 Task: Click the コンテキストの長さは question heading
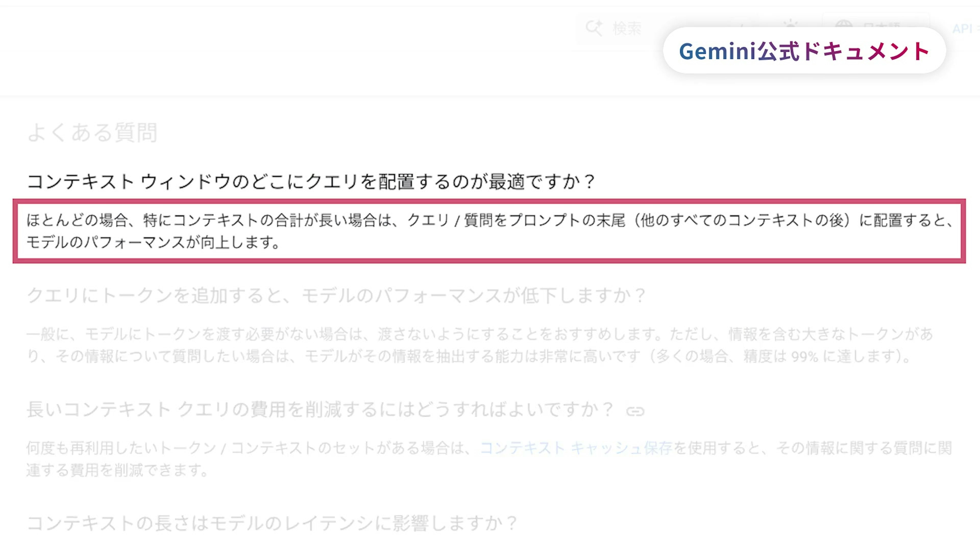[272, 523]
